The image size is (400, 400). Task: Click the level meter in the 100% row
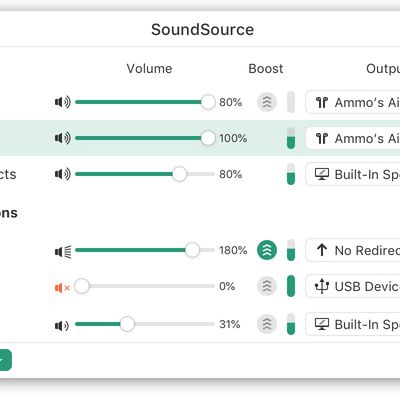[x=291, y=138]
